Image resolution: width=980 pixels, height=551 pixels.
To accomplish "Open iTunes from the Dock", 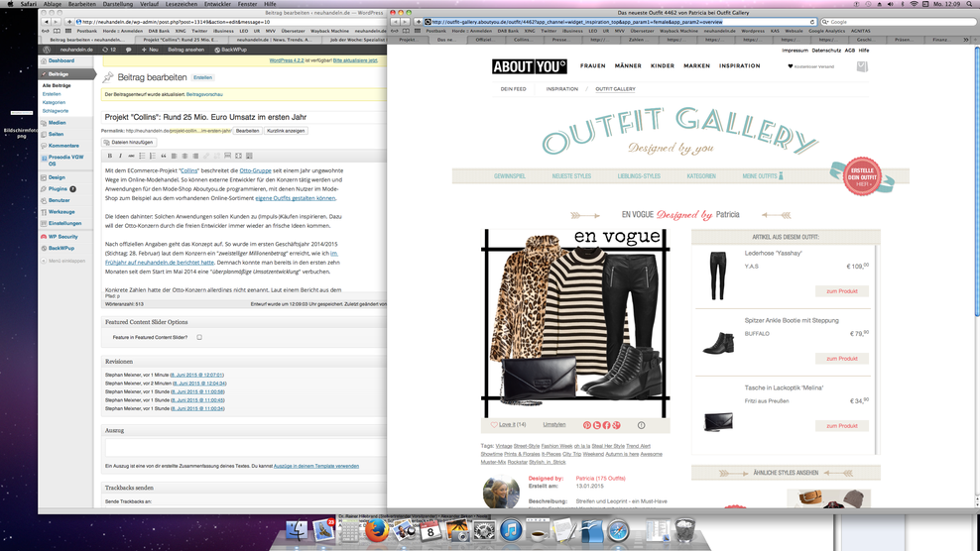I will click(x=511, y=531).
